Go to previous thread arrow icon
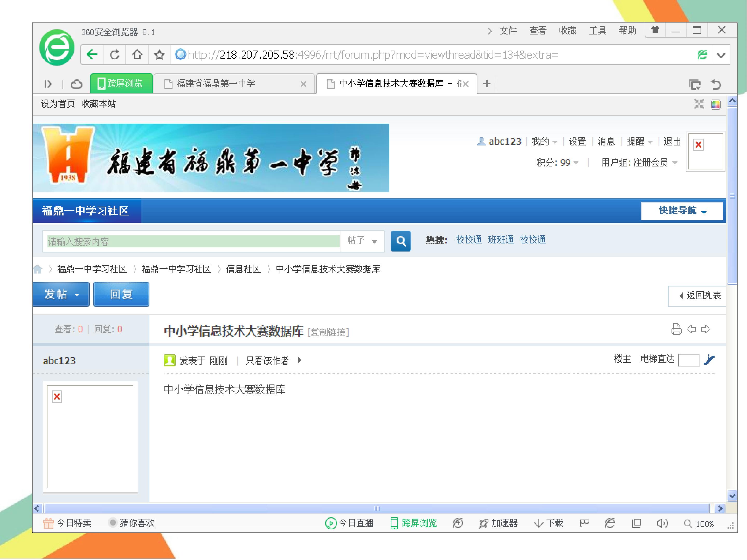 tap(691, 329)
